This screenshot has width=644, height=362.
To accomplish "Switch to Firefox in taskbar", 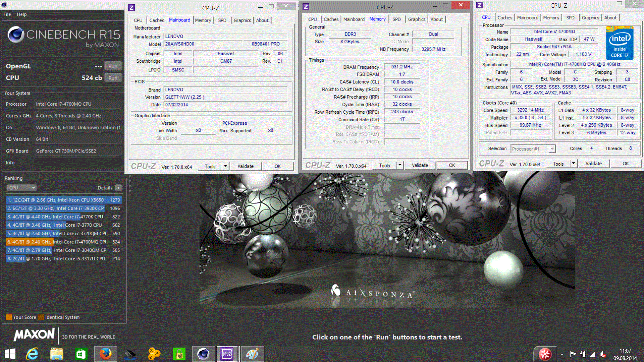I will 105,354.
